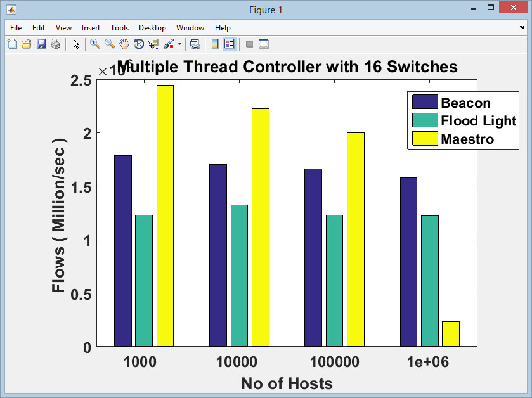Open the Tools menu
Viewport: 532px width, 398px height.
click(119, 28)
